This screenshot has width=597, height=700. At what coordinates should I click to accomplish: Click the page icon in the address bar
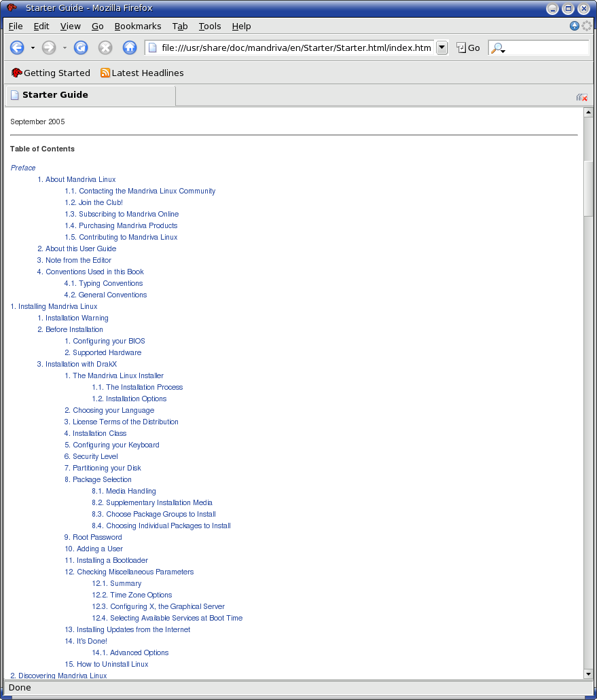point(152,48)
